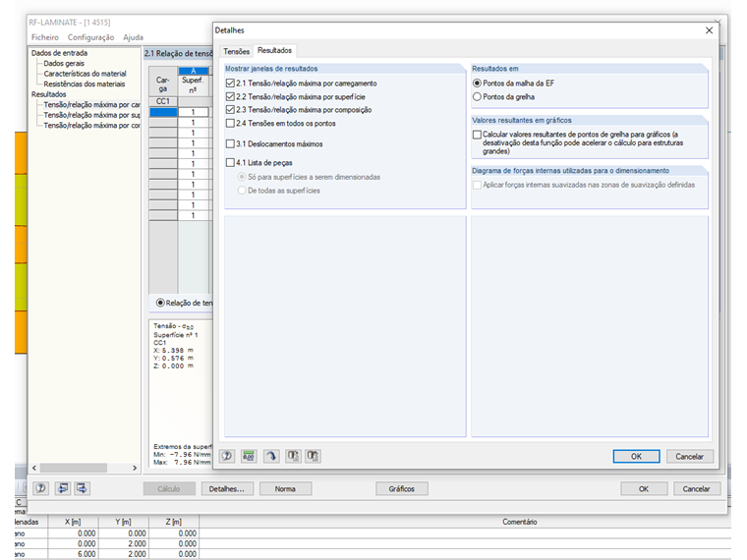
Task: Open the Ajuda menu
Action: [x=133, y=37]
